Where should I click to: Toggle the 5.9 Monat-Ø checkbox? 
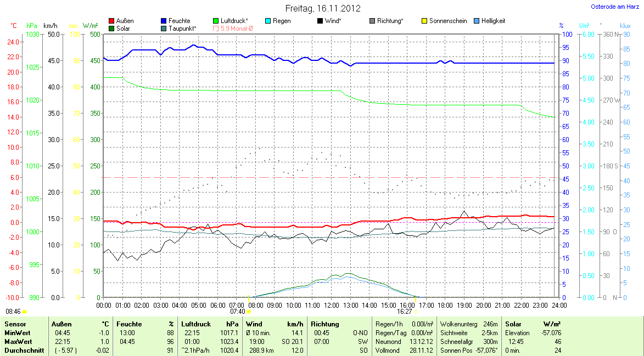(x=216, y=29)
